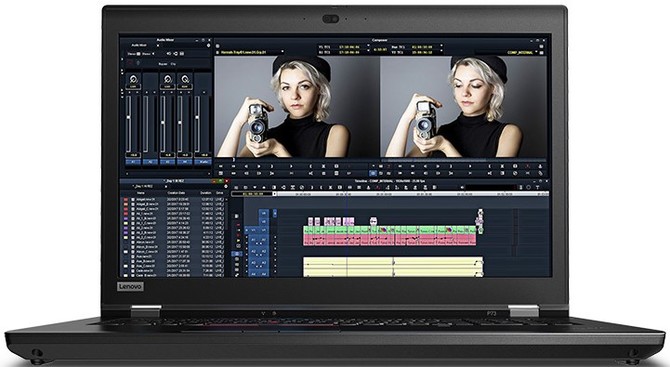Click the third channel volume fader handle
The height and width of the screenshot is (367, 670).
[x=162, y=123]
